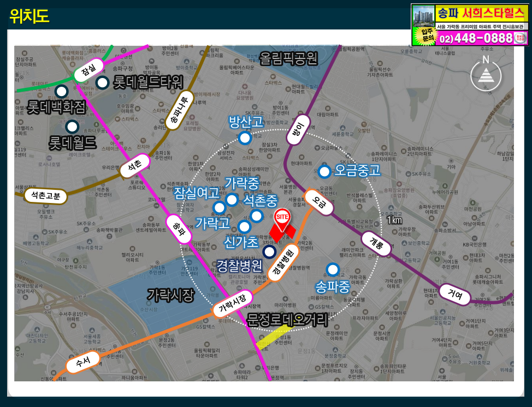Select the 거여 station label
The width and height of the screenshot is (532, 407).
[x=454, y=295]
